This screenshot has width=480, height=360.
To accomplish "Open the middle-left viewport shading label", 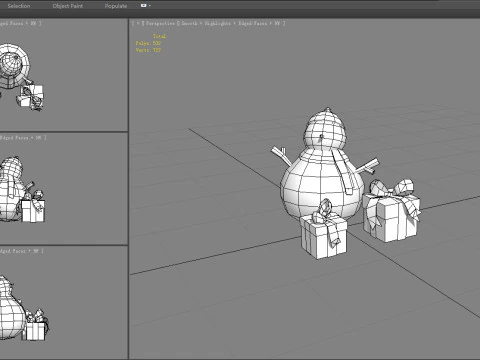I will (x=23, y=137).
